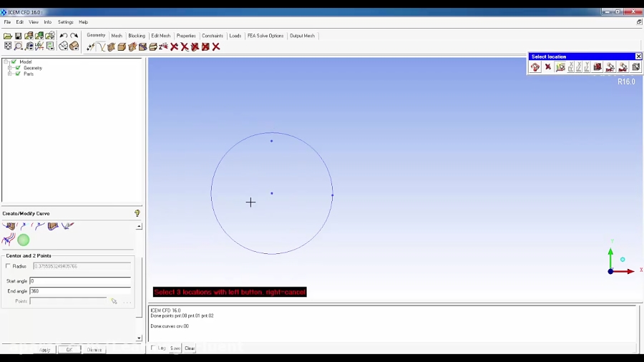Viewport: 644px width, 362px height.
Task: Expand the Parts tree node
Action: (10, 74)
